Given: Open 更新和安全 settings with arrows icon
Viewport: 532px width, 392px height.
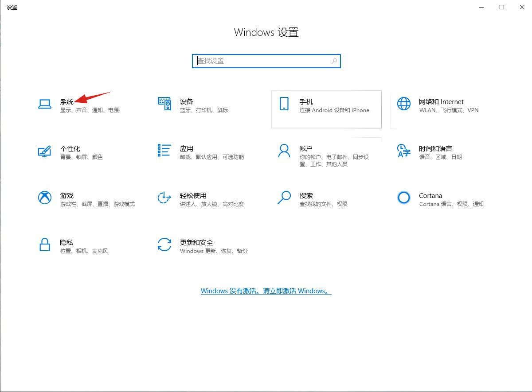Looking at the screenshot, I should [195, 246].
